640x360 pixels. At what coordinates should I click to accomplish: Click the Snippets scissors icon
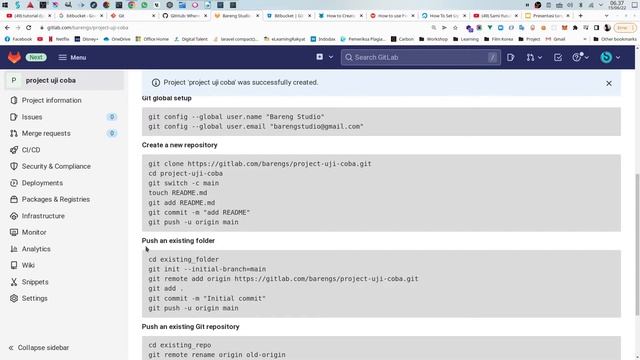14,282
